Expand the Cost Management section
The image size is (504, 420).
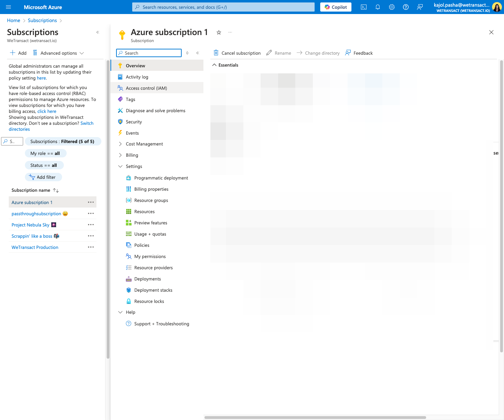(x=120, y=144)
